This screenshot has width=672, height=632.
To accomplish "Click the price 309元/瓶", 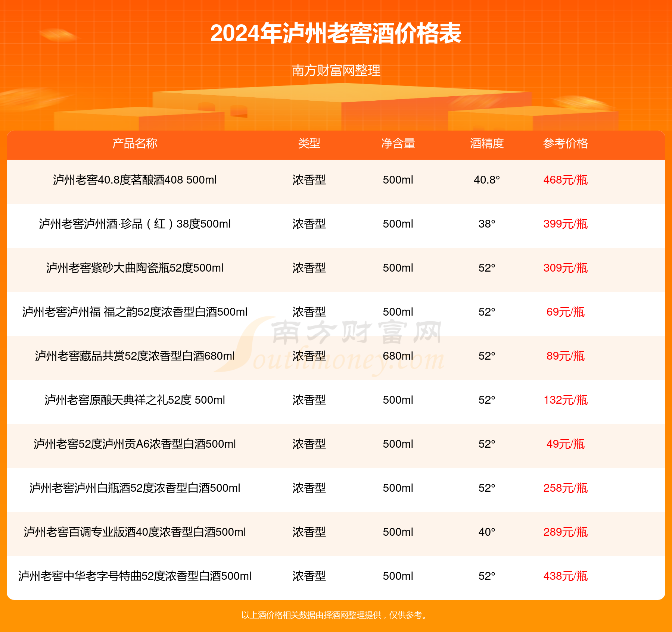I will [566, 268].
